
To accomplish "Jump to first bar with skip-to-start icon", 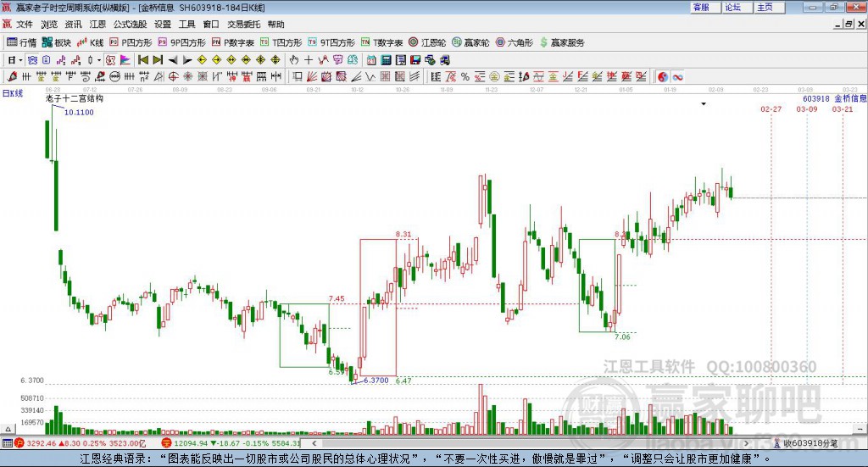I will coord(142,60).
